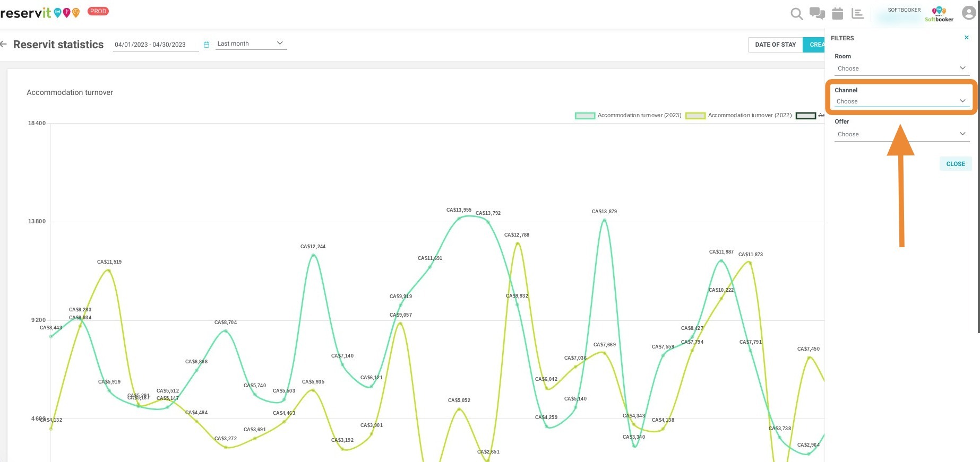Click the 13 800 y-axis value

pos(37,221)
